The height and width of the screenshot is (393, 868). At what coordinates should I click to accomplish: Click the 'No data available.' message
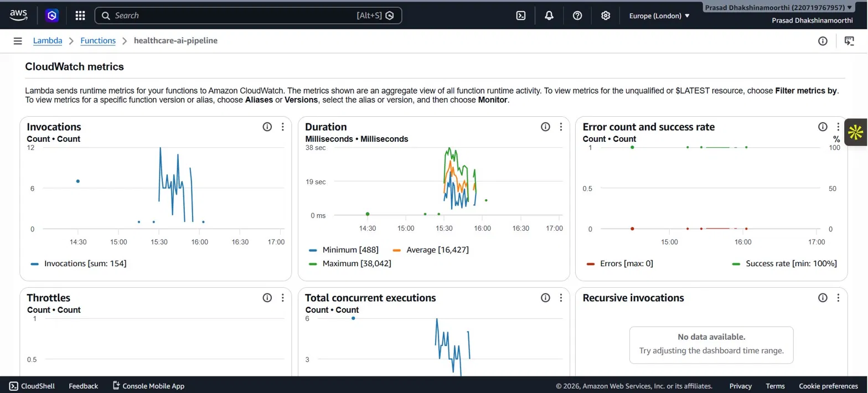point(711,337)
